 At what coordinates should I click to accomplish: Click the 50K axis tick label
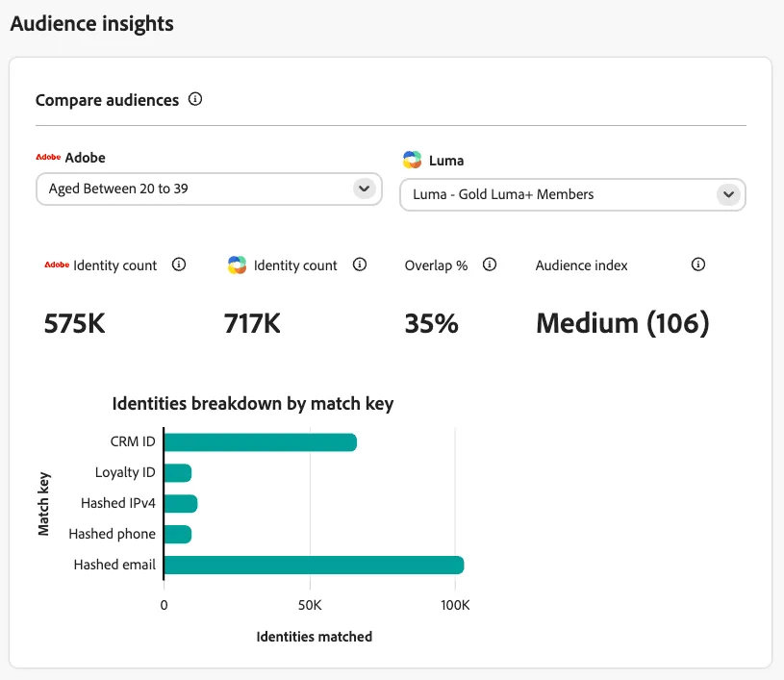tap(310, 605)
